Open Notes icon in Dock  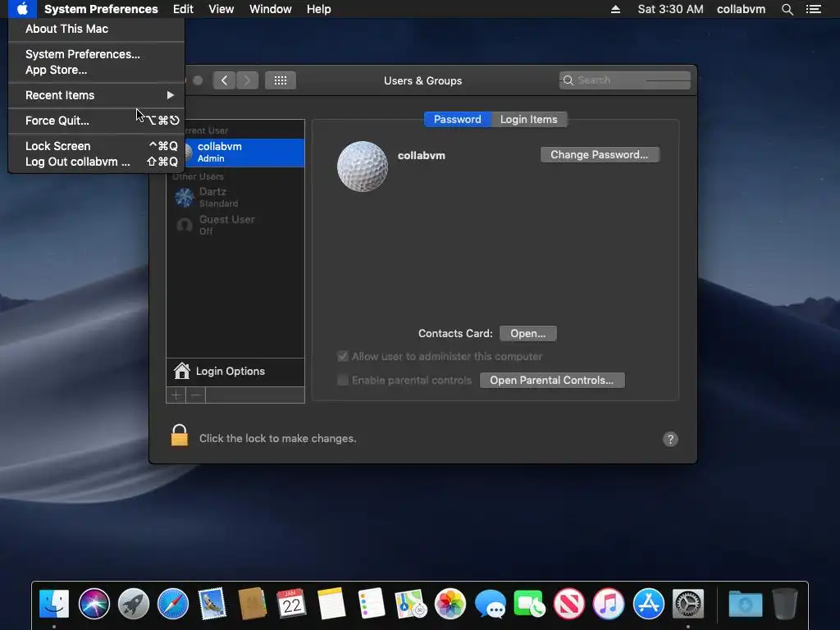331,604
